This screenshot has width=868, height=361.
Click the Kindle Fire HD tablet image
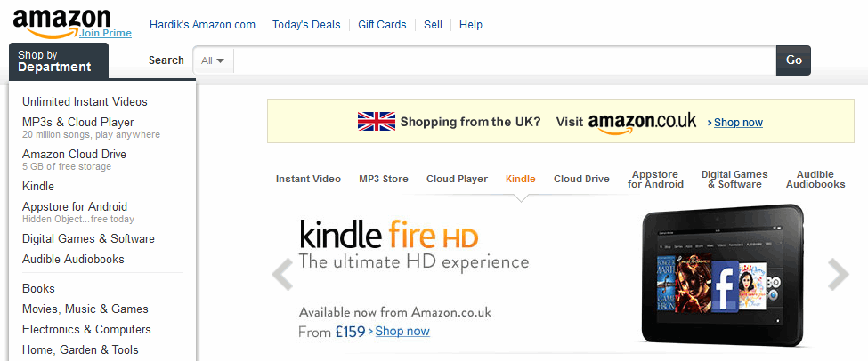pos(722,275)
